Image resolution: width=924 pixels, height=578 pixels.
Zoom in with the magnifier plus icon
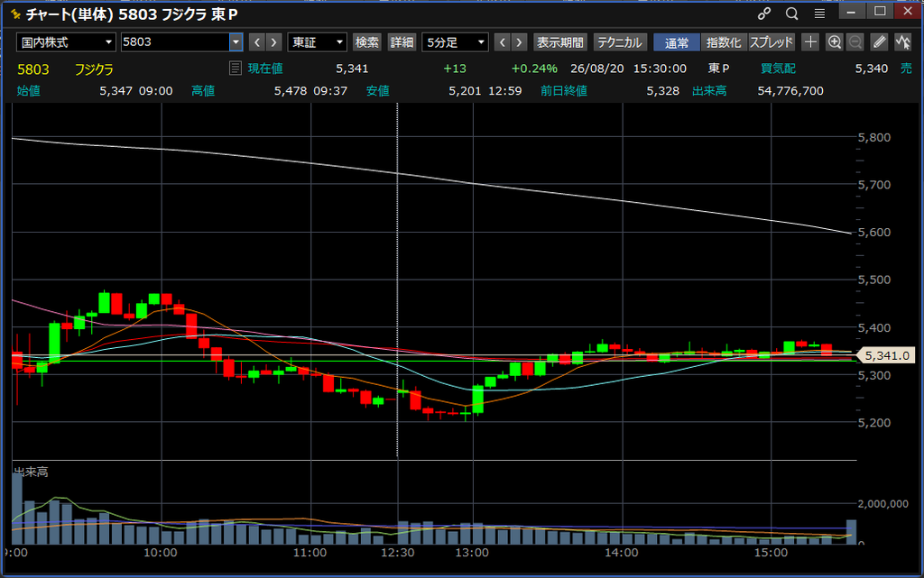pyautogui.click(x=835, y=41)
